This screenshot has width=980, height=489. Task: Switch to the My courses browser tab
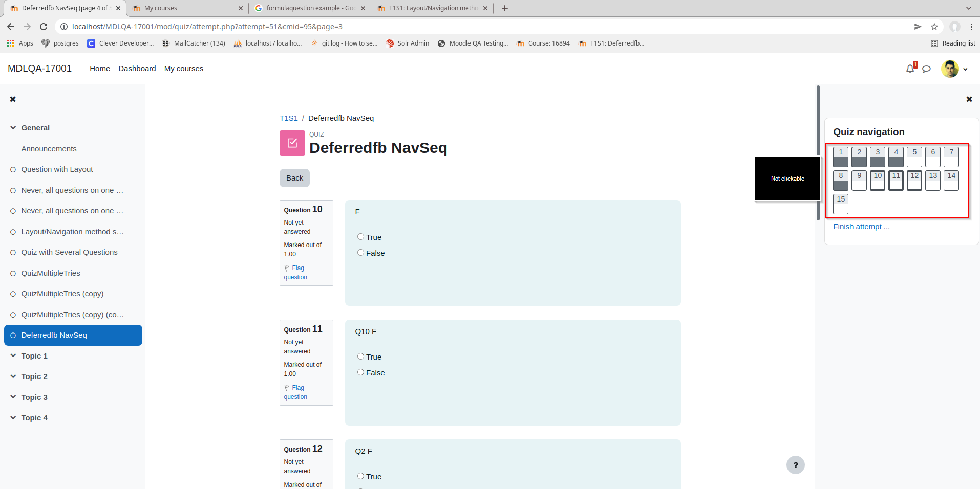pos(187,8)
